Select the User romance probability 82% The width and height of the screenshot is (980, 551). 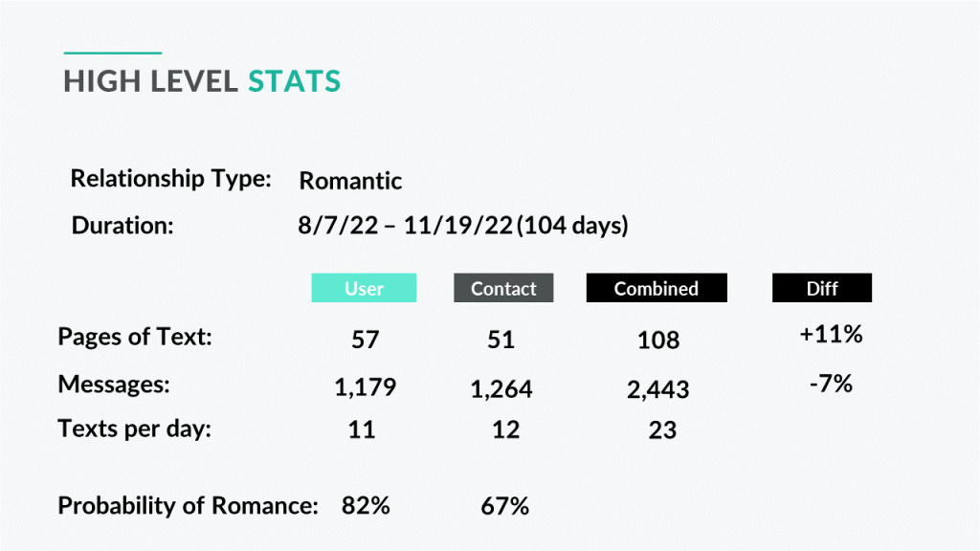click(x=366, y=505)
